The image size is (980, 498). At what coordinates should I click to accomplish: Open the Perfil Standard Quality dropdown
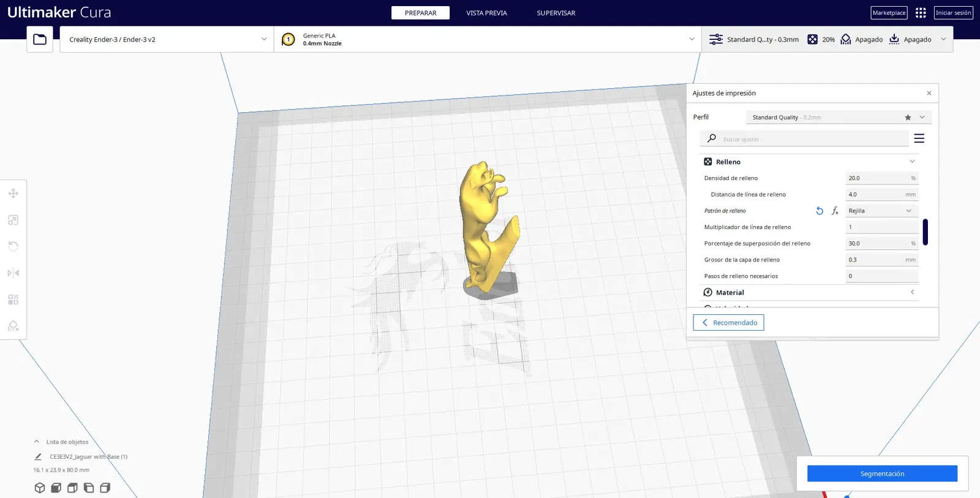coord(839,117)
